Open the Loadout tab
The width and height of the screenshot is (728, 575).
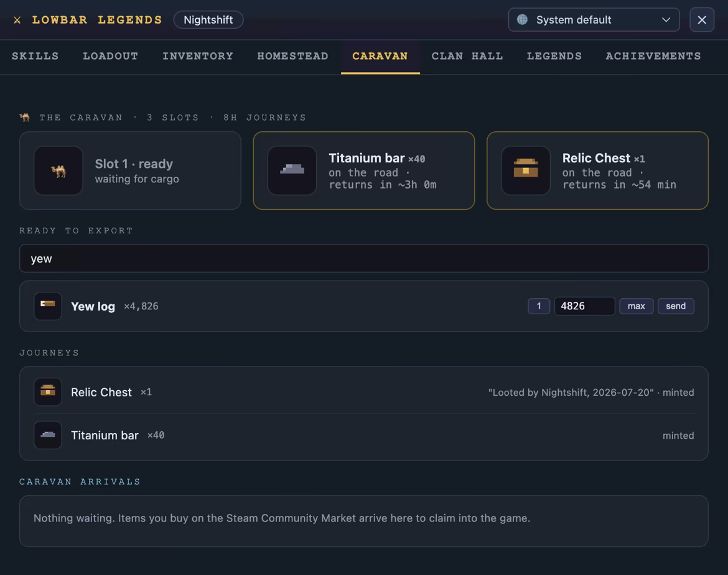pos(111,56)
